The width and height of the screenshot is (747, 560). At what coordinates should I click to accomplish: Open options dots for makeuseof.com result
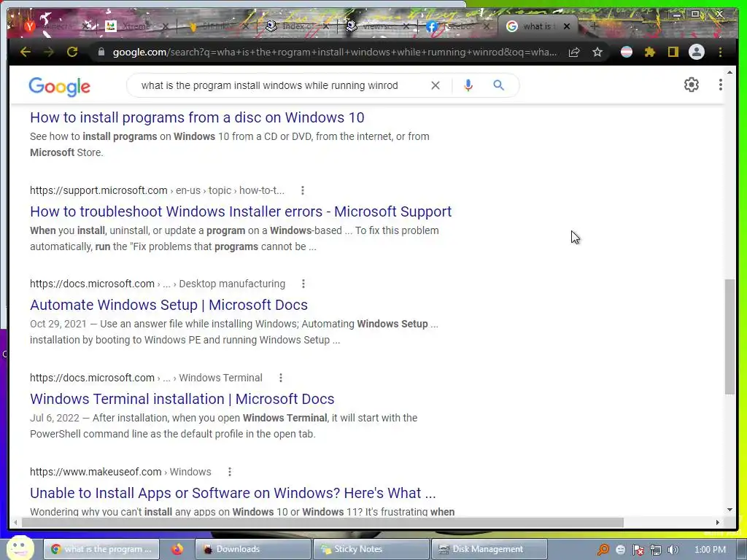230,472
